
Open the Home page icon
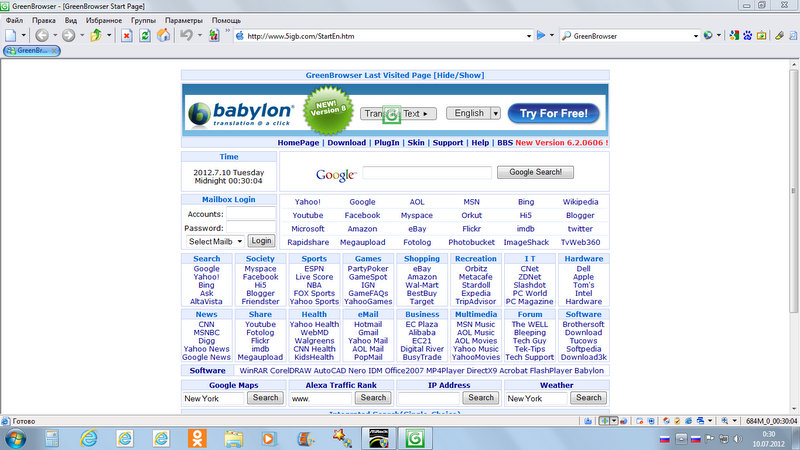coord(163,35)
